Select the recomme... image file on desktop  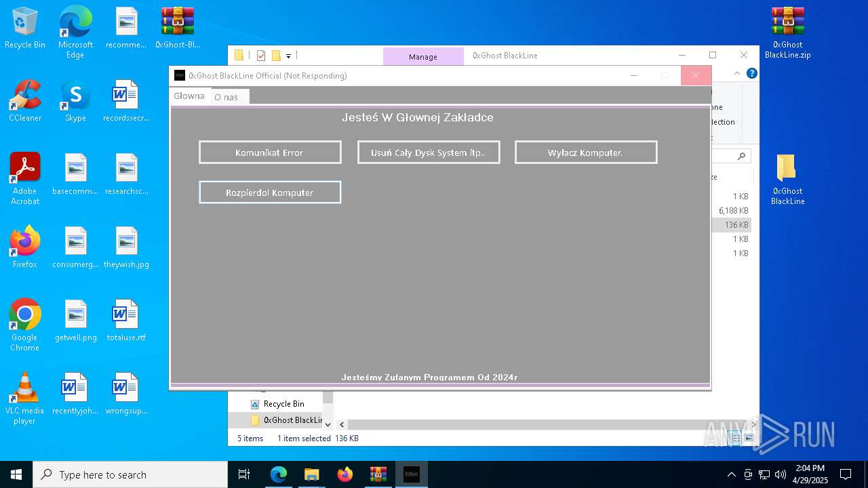[x=126, y=28]
